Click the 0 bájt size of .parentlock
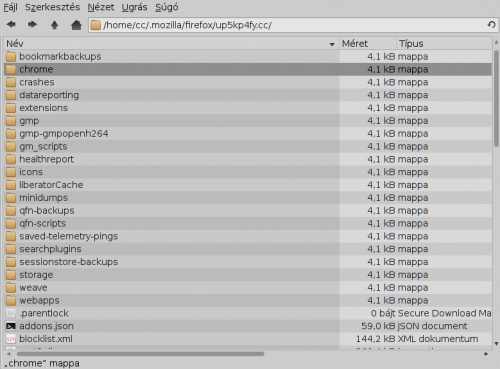500x369 pixels. 383,313
